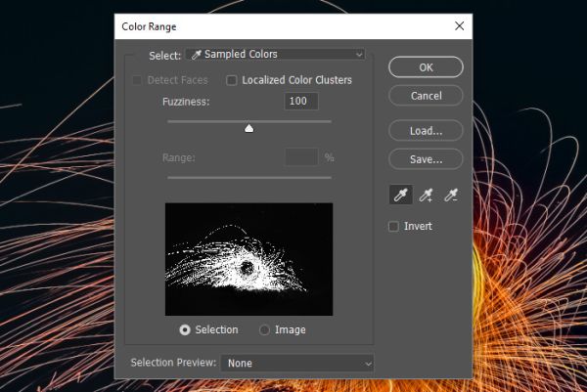587x392 pixels.
Task: Choose the Image radio button
Action: click(x=264, y=329)
